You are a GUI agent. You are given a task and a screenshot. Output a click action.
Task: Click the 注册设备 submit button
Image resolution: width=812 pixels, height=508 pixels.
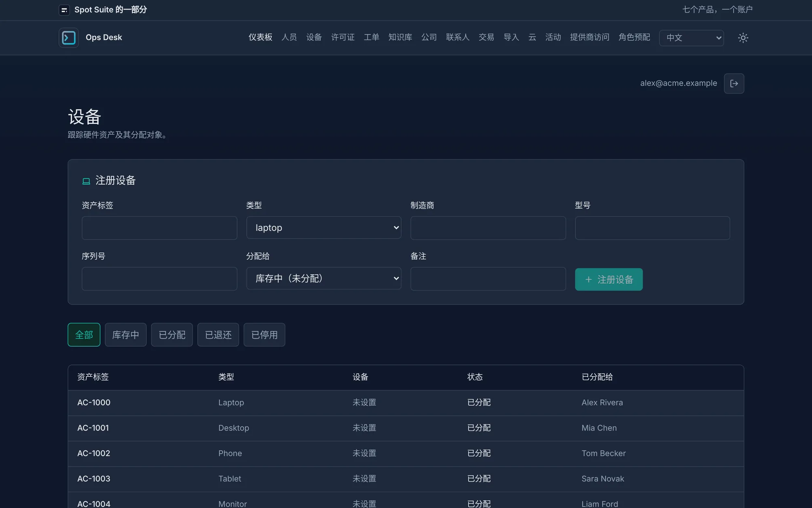point(609,279)
